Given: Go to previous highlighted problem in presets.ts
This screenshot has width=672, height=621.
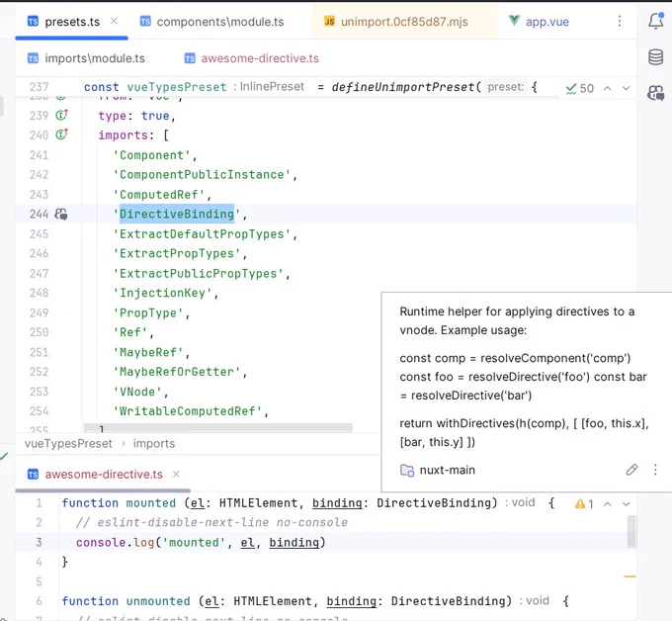Looking at the screenshot, I should click(x=608, y=88).
